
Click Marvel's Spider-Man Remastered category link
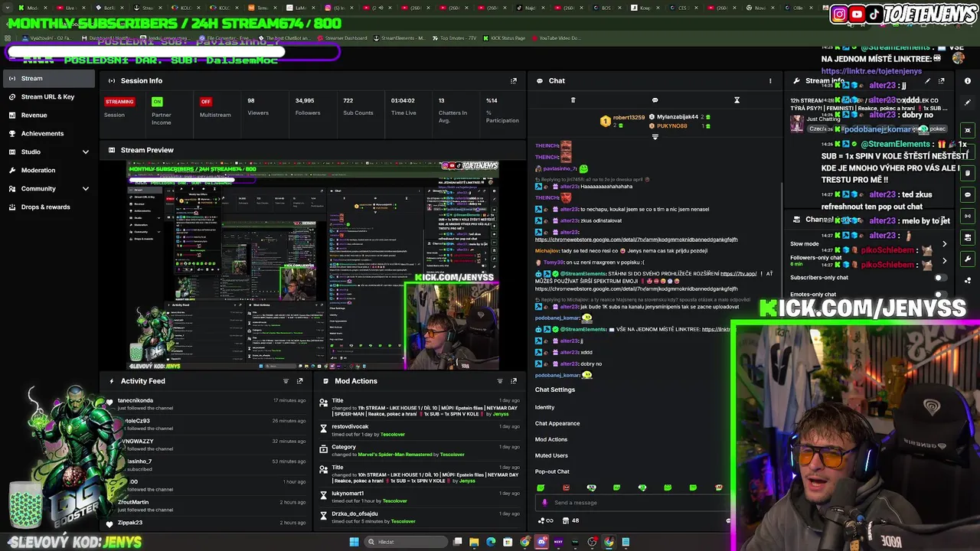point(394,455)
